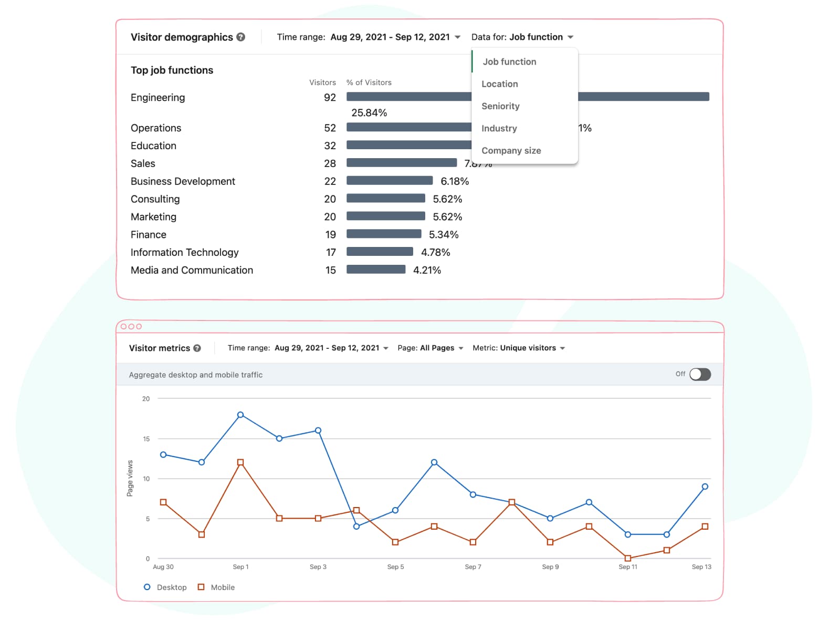Click the Sep 5 axis label
840x620 pixels.
(395, 567)
